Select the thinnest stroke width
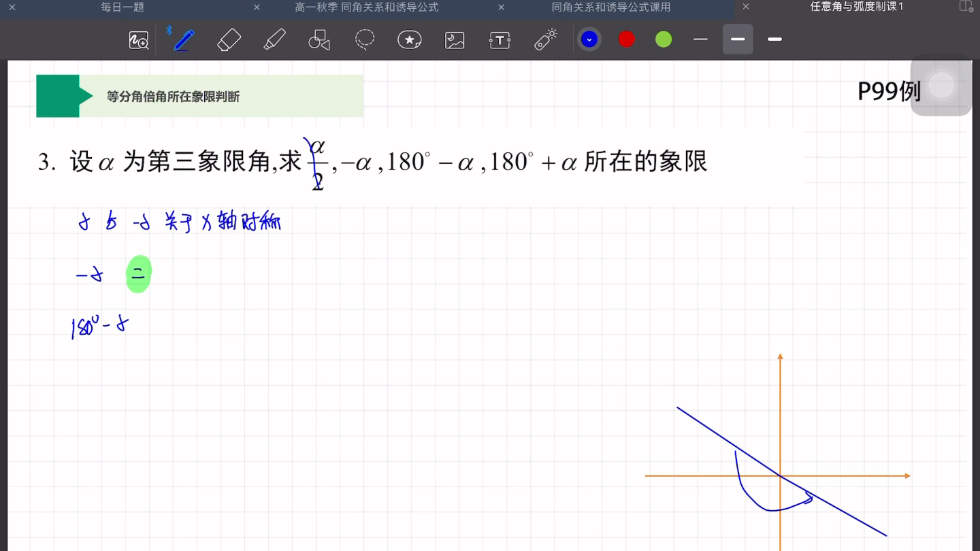Screen dimensions: 980x551 (701, 39)
